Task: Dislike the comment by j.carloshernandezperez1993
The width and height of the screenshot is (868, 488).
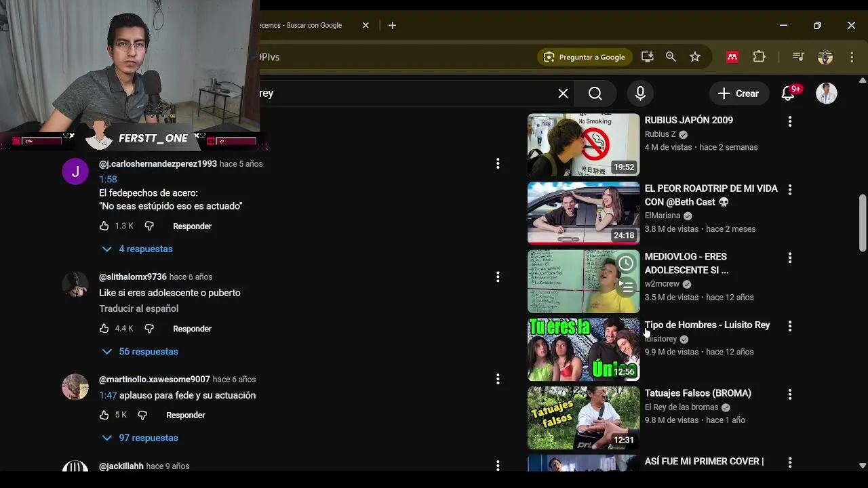Action: pyautogui.click(x=149, y=226)
